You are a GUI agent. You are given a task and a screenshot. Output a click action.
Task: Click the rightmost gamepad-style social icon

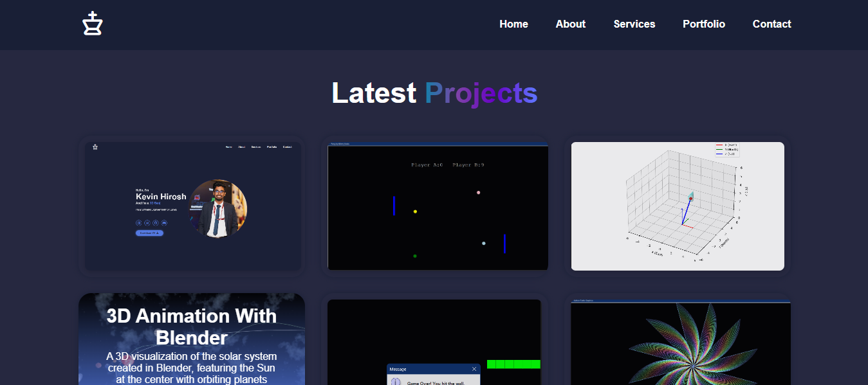pos(164,223)
